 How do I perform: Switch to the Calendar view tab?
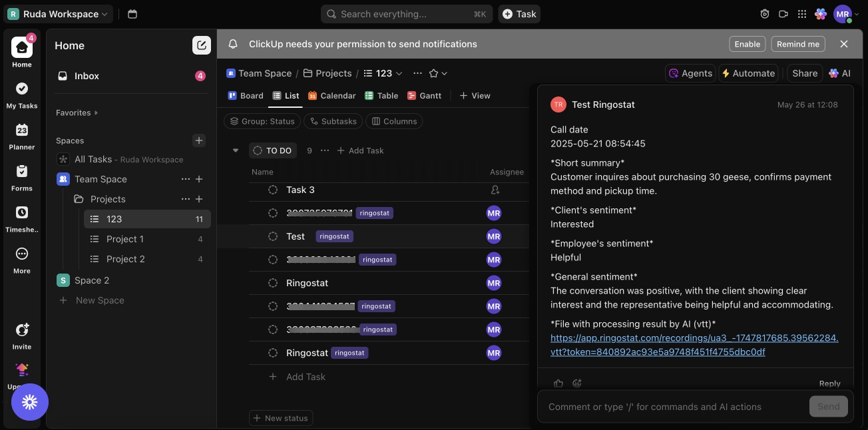point(331,96)
